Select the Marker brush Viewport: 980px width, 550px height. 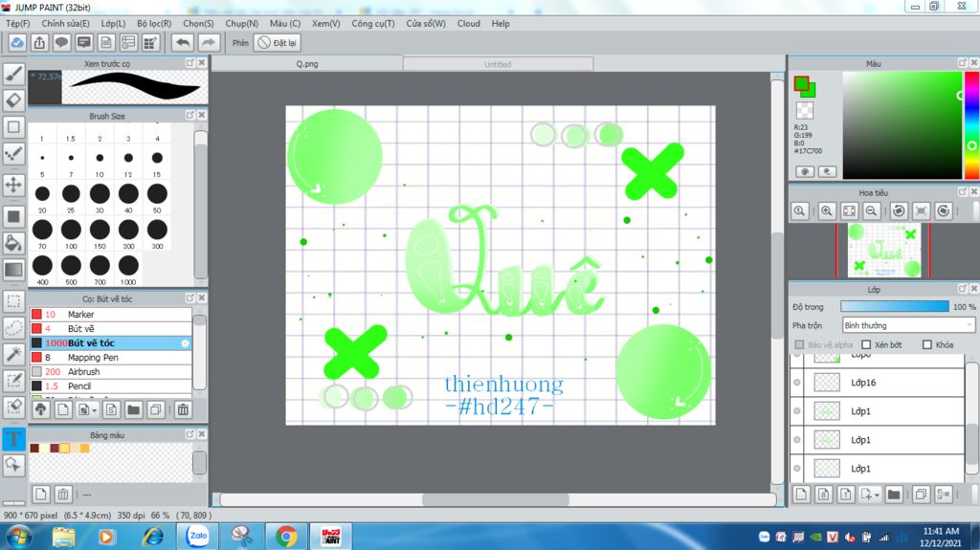pos(111,315)
